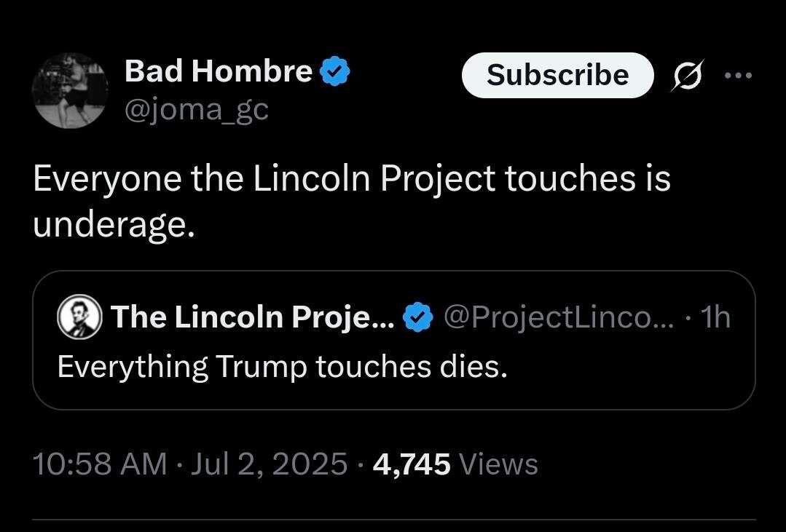Click "Everyone" at the start of the tweet
The image size is (786, 532).
tap(106, 178)
